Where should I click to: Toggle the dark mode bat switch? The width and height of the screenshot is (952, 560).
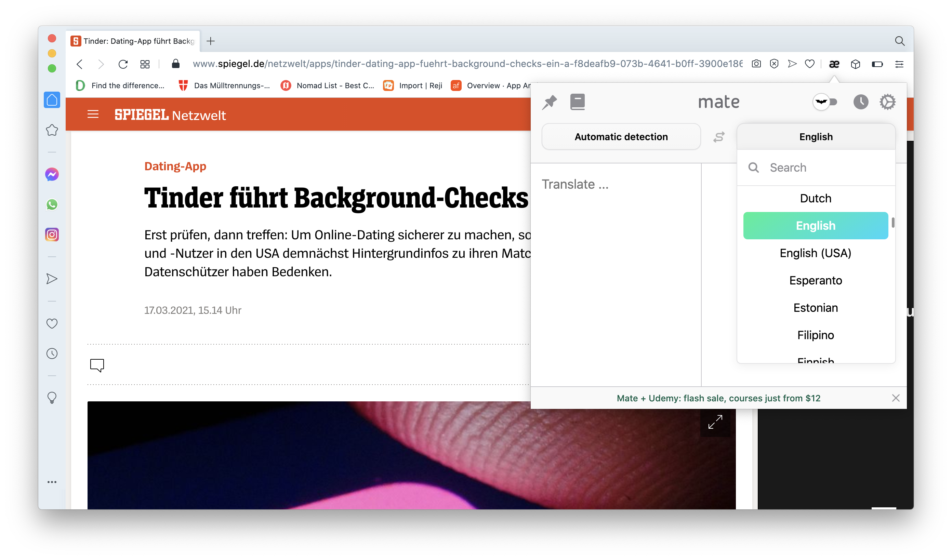(825, 102)
